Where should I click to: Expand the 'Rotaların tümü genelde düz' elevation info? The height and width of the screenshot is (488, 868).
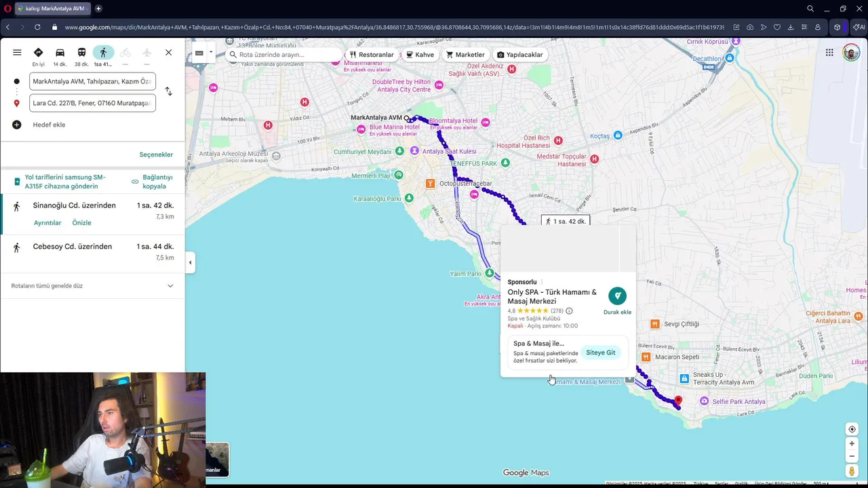pyautogui.click(x=93, y=286)
